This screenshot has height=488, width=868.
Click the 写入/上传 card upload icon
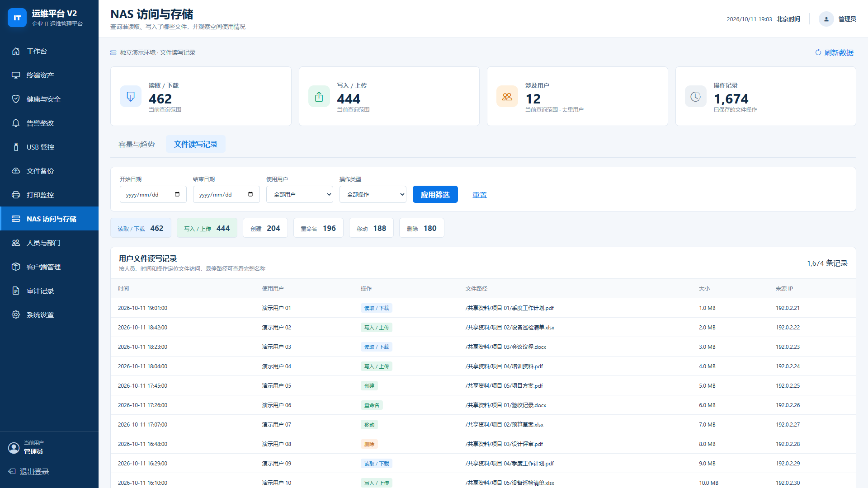(x=319, y=96)
